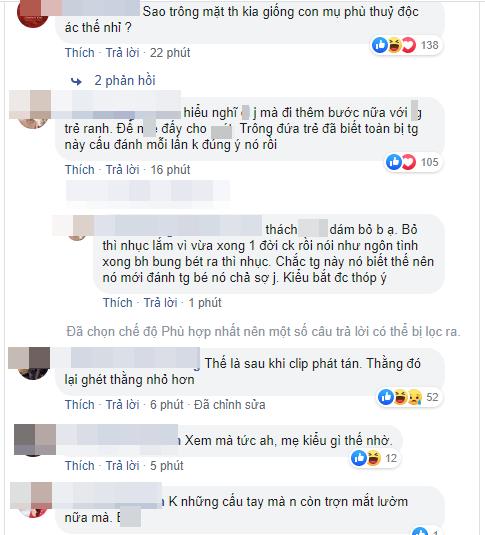The image size is (485, 535).
Task: View edit history via Đã chỉnh sửa
Action: tap(229, 405)
